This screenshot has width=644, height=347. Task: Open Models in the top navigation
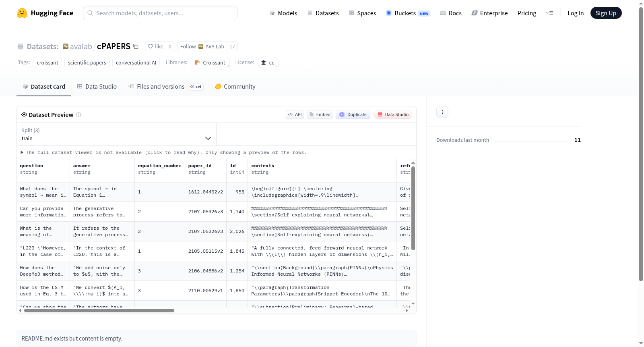coord(283,13)
